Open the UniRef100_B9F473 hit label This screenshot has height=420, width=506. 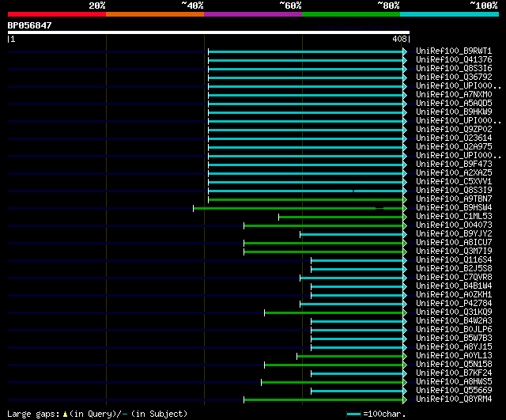click(x=454, y=165)
